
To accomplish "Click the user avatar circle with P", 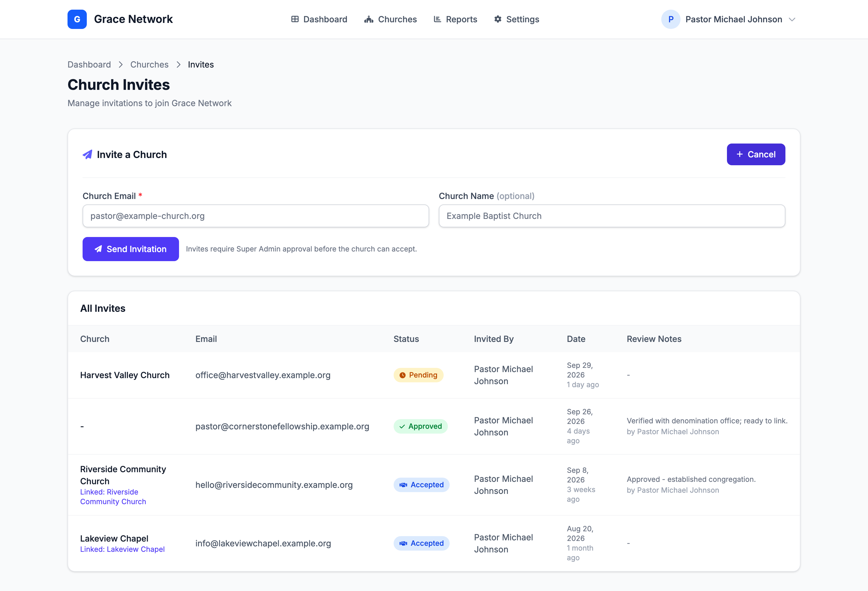I will (670, 19).
